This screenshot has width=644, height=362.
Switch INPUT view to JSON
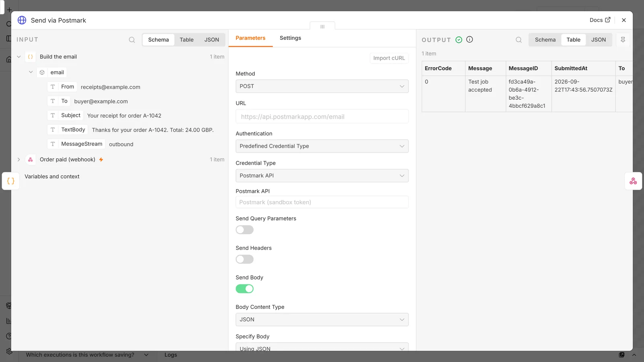click(212, 40)
